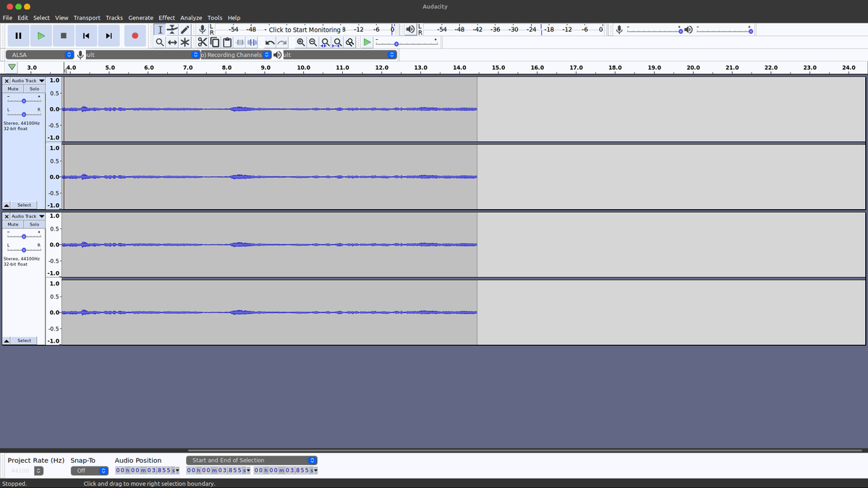The image size is (868, 488).
Task: Open the recording device dropdown
Action: (142, 55)
